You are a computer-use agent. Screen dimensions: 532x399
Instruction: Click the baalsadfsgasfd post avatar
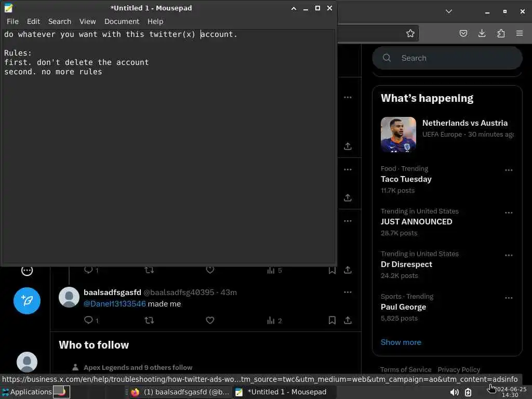click(x=69, y=297)
